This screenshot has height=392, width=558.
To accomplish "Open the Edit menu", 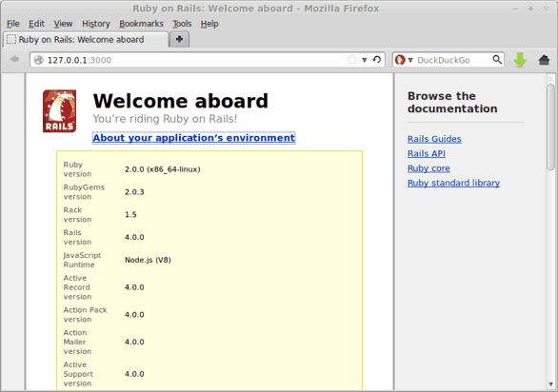I will pyautogui.click(x=36, y=24).
